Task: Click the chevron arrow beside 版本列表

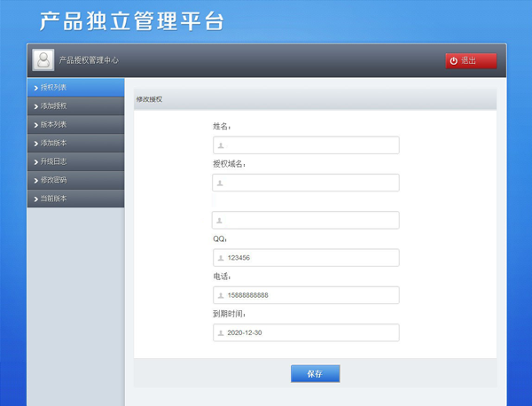Action: [36, 125]
